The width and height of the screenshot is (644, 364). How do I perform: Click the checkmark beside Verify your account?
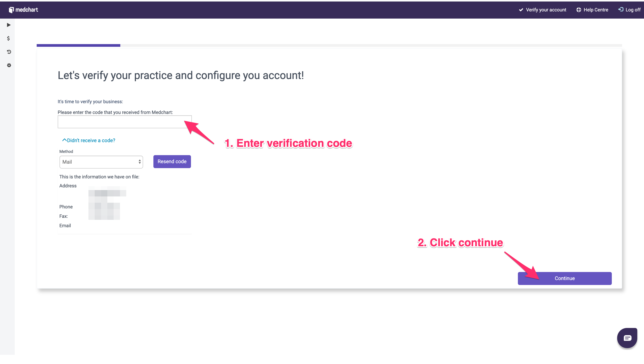(x=521, y=10)
